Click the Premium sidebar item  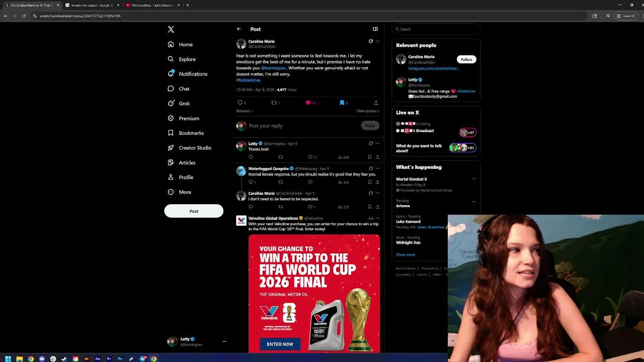[184, 118]
